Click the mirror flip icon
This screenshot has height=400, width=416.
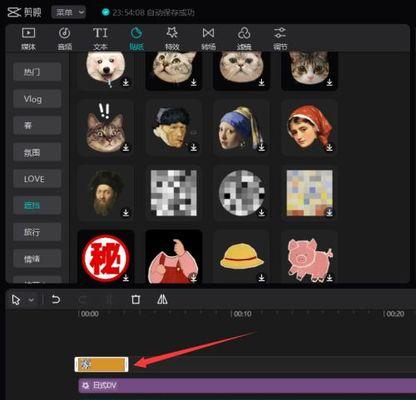pos(162,299)
